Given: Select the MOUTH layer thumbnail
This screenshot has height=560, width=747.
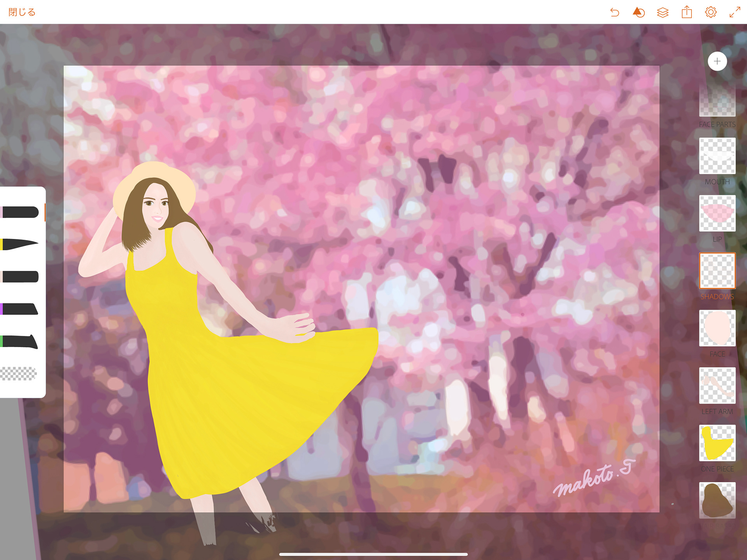Looking at the screenshot, I should coord(717,156).
